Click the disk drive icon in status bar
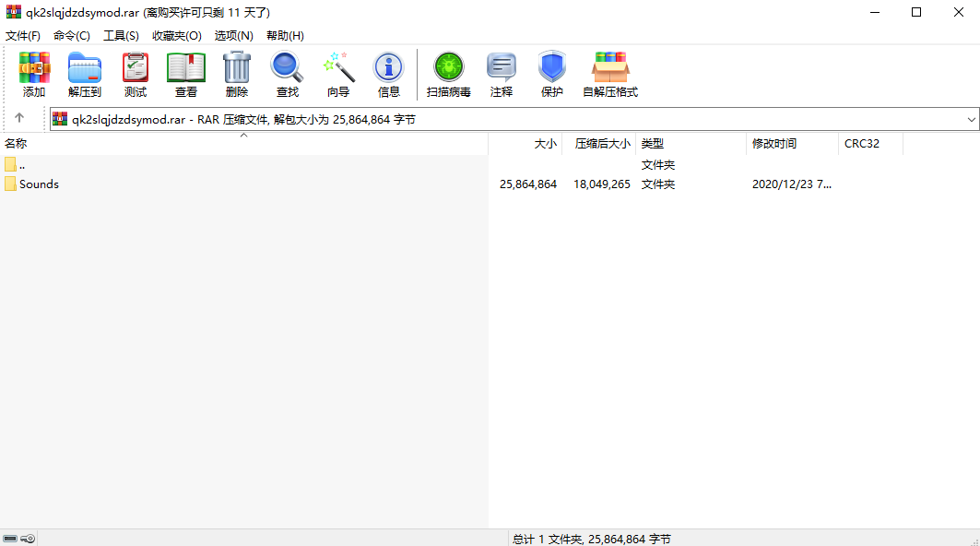Viewport: 980px width, 546px height. (10, 539)
